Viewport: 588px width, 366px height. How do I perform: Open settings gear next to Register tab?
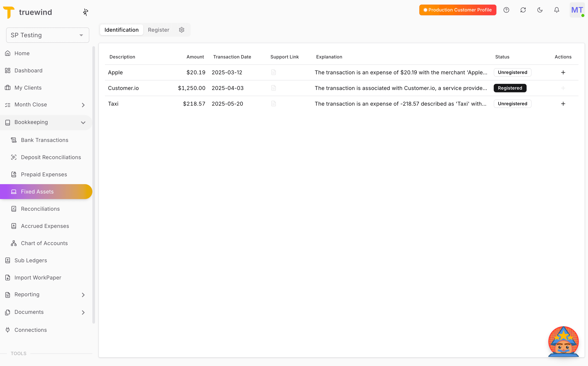pos(182,30)
